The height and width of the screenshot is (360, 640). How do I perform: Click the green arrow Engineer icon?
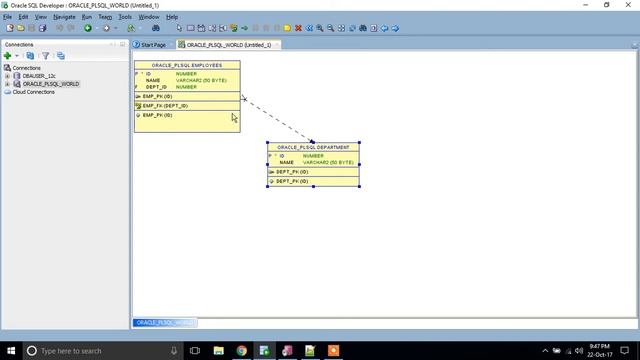pos(244,28)
